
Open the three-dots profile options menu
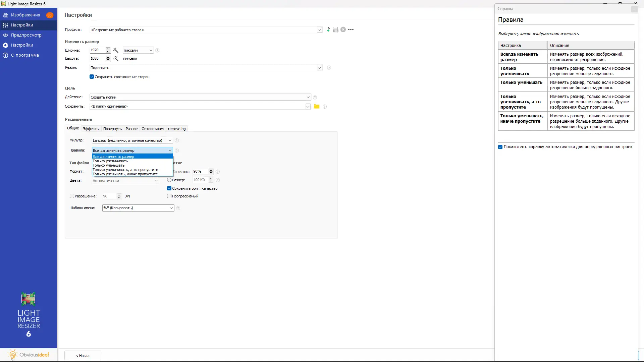[351, 30]
